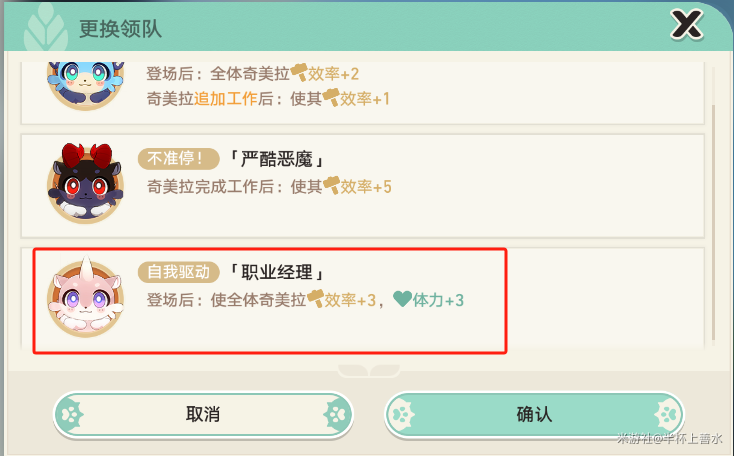The height and width of the screenshot is (456, 734).
Task: Click the hammer icon beside 效率+2
Action: (300, 73)
